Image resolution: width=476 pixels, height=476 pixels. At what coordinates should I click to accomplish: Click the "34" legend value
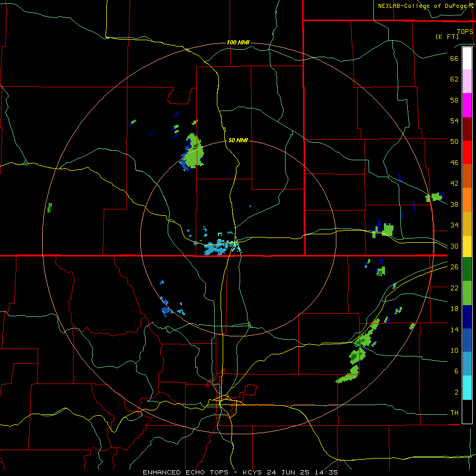[454, 225]
